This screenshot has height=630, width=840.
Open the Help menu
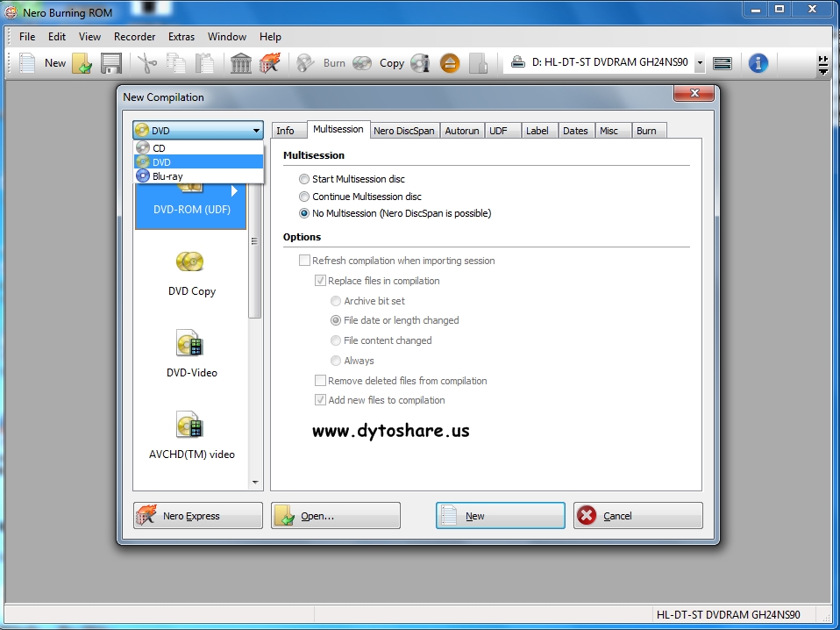(x=270, y=37)
